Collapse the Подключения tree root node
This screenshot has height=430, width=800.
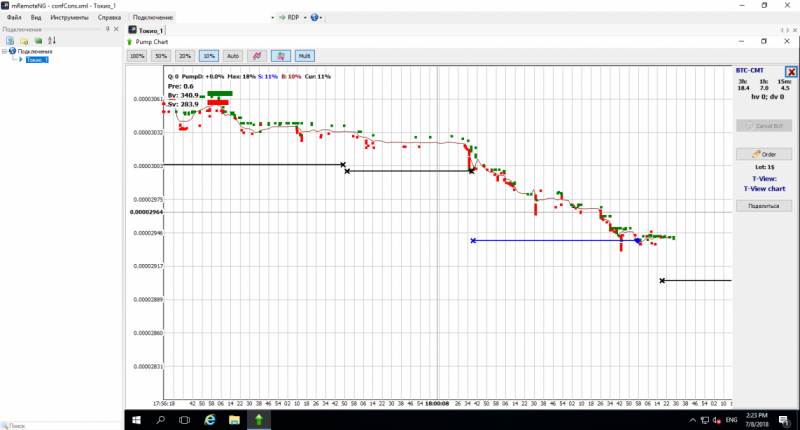[5, 51]
